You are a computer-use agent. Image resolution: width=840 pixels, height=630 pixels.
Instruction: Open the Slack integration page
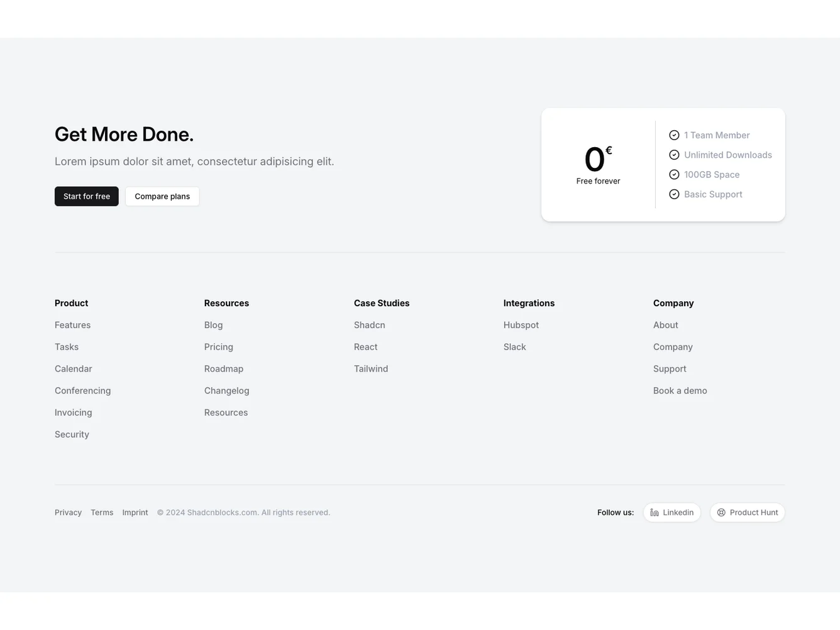click(514, 346)
